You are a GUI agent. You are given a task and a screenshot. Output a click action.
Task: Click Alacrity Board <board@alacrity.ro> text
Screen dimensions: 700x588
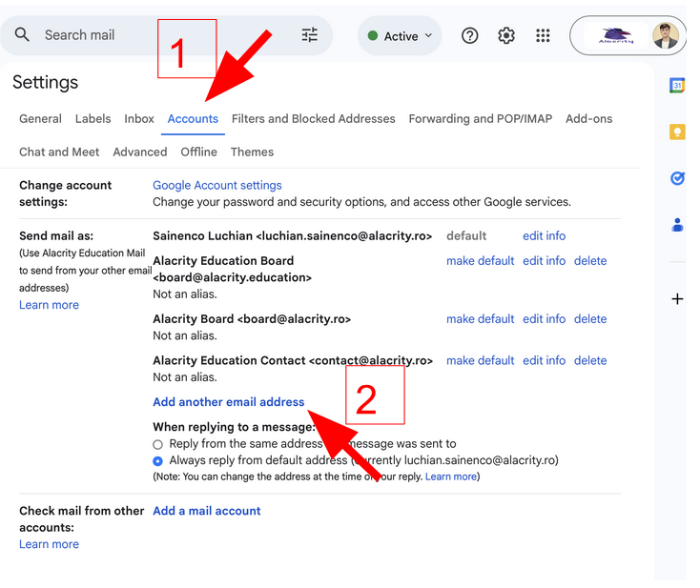click(252, 319)
